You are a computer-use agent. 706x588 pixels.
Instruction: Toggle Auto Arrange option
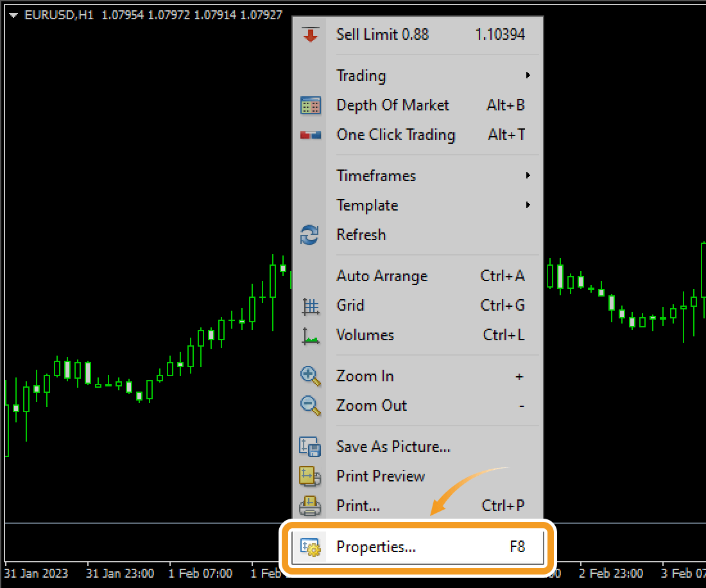pyautogui.click(x=418, y=275)
